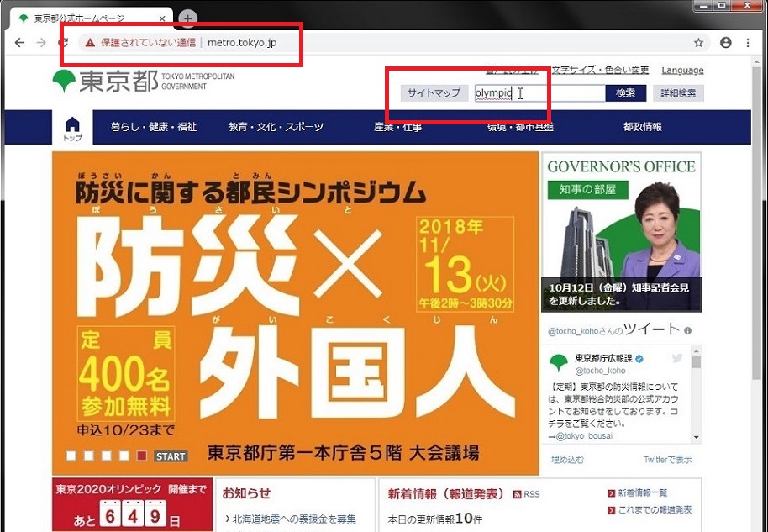
Task: Focus the site search field containing olympic
Action: 539,93
